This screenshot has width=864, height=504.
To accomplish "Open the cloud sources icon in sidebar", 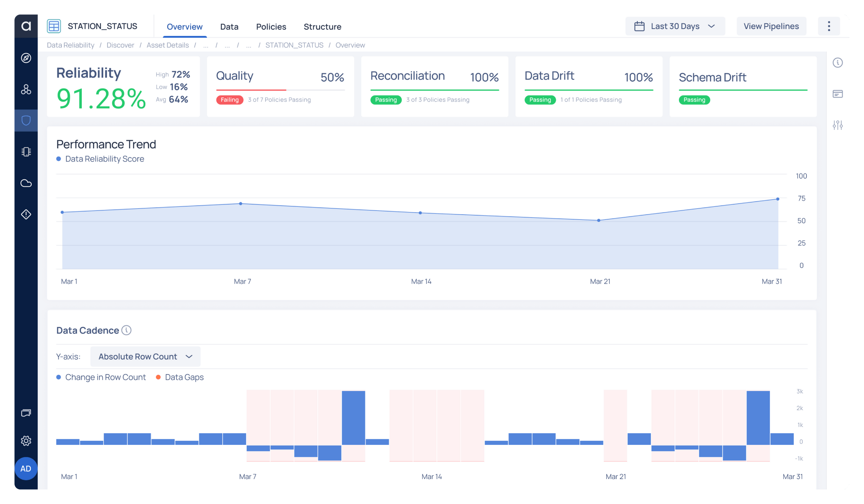I will tap(26, 183).
